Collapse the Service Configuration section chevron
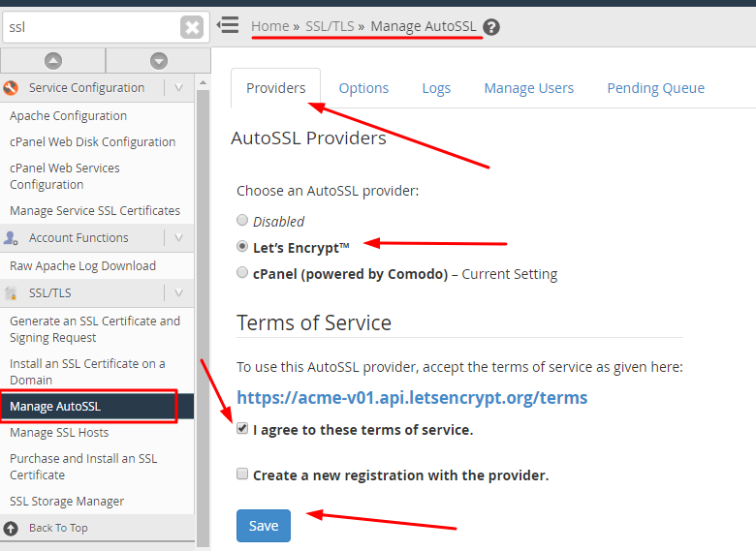 pos(178,88)
